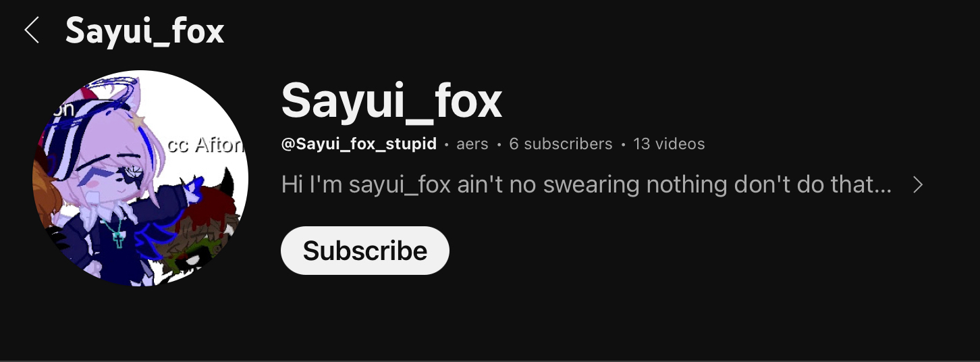The height and width of the screenshot is (362, 980).
Task: Go back using the left arrow
Action: point(32,31)
